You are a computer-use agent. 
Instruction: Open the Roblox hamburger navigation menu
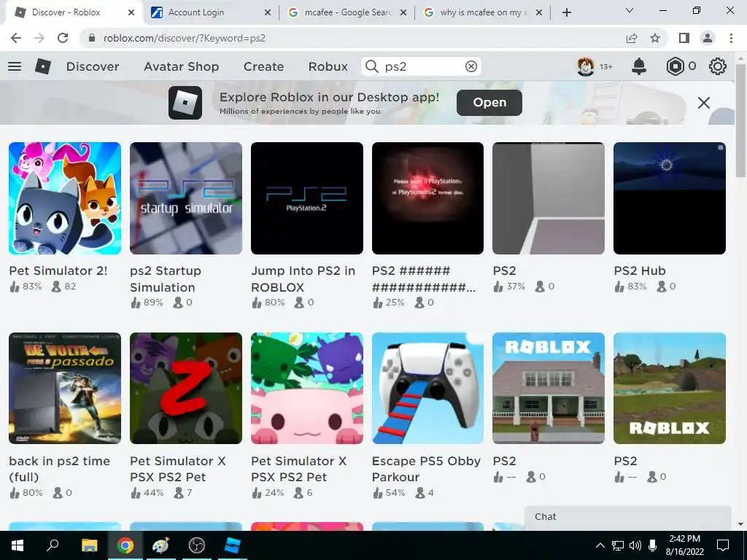(15, 66)
